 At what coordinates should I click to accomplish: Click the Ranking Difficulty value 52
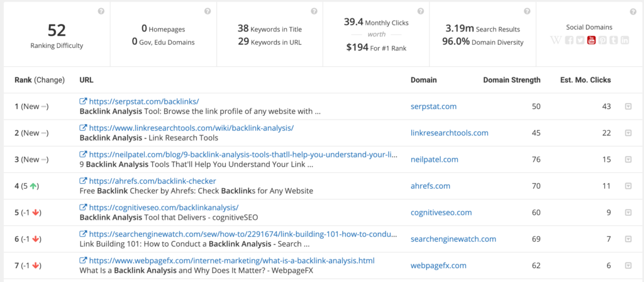[x=57, y=31]
